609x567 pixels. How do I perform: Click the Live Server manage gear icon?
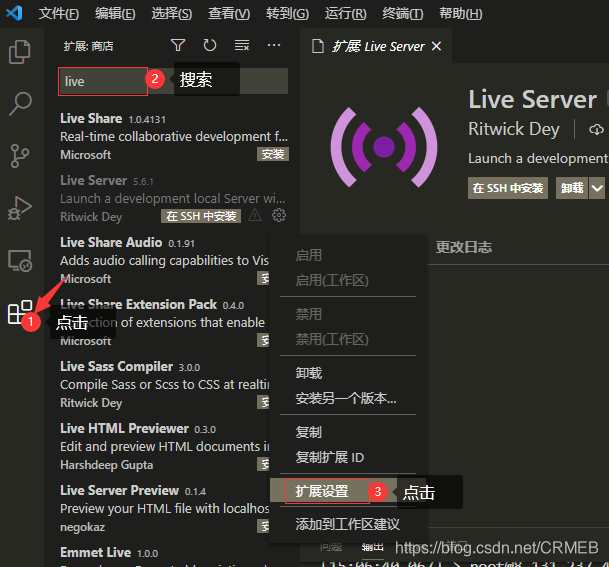click(x=278, y=215)
